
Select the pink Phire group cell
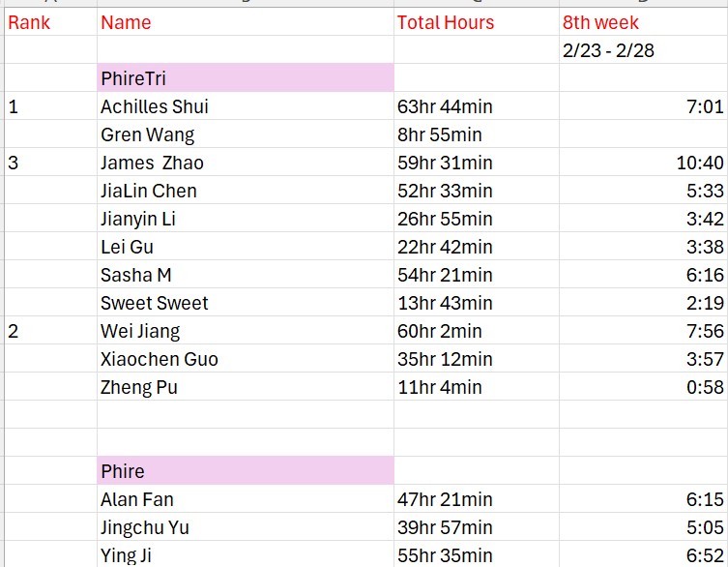tap(246, 471)
